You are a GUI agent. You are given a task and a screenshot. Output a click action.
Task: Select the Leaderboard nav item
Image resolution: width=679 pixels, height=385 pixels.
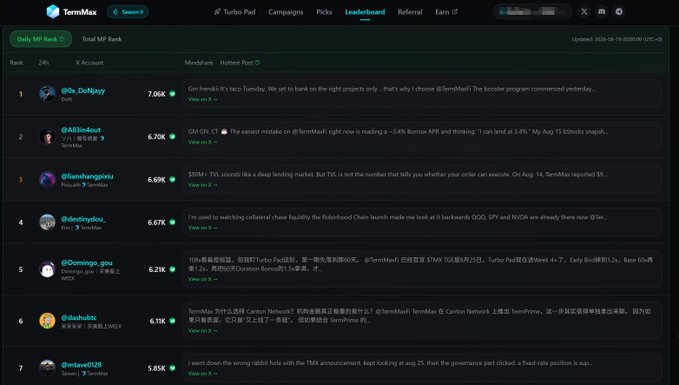click(365, 12)
